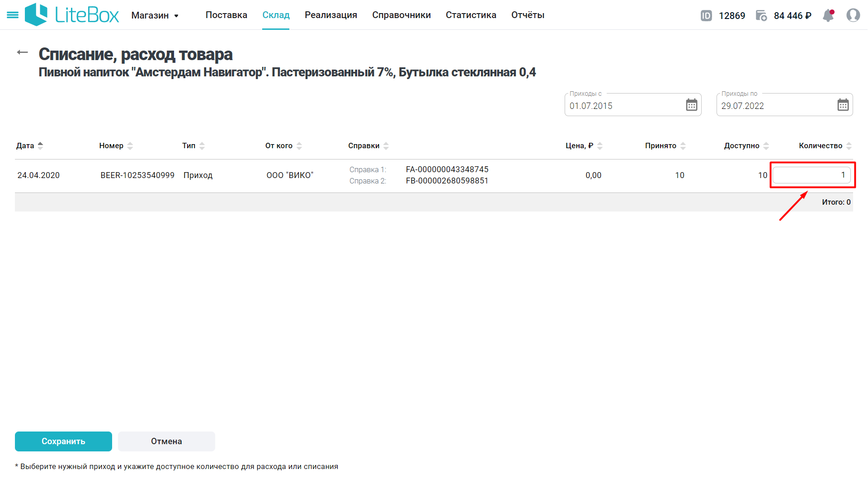
Task: Click the price value 0,00
Action: (593, 175)
